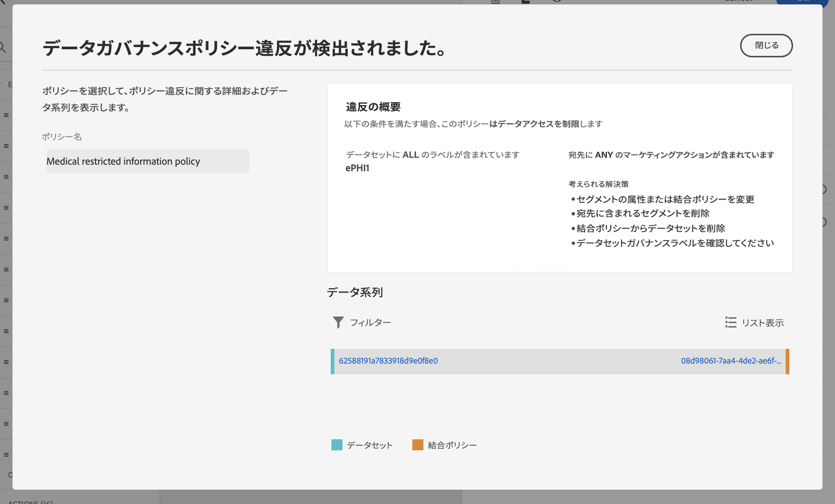
Task: Open dataset link 62588191a7833918d9e0f8e0
Action: coord(388,361)
